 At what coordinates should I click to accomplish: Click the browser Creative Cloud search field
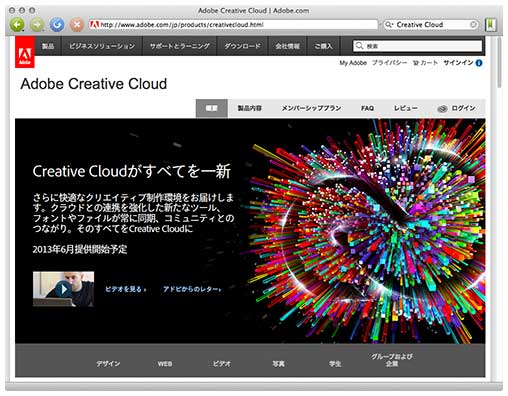point(431,25)
